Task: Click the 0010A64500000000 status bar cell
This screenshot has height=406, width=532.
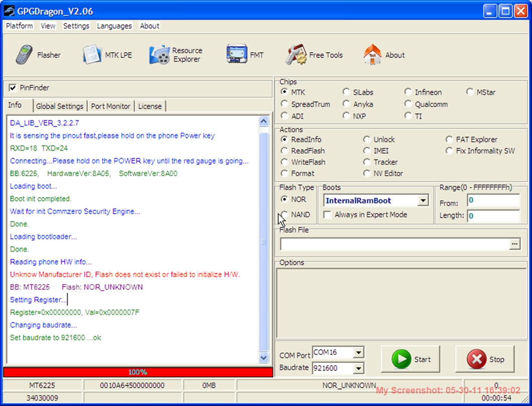Action: (132, 385)
